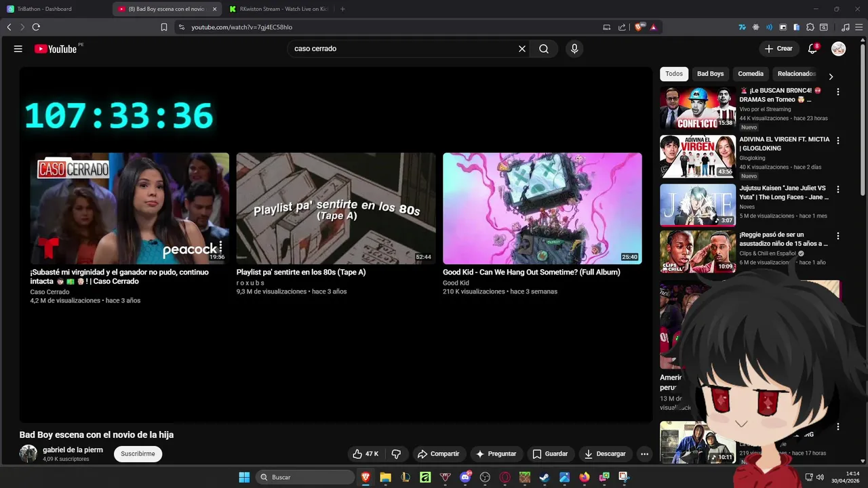Open 'gabriel de la pierm' channel name
Screen dimensions: 868x488
pyautogui.click(x=73, y=449)
